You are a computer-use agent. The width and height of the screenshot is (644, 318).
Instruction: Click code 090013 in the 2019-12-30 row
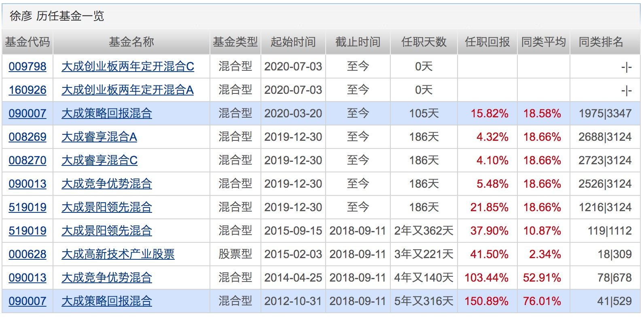point(28,184)
